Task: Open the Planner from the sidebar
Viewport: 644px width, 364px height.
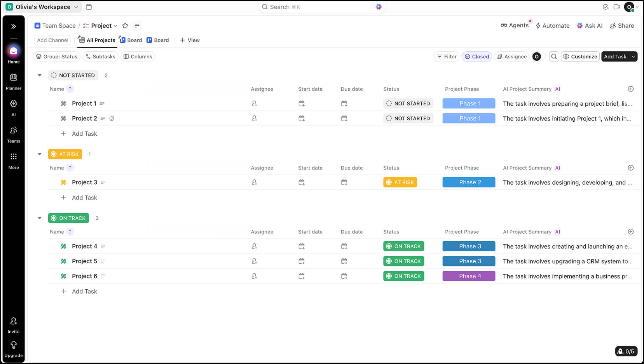Action: coord(14,81)
